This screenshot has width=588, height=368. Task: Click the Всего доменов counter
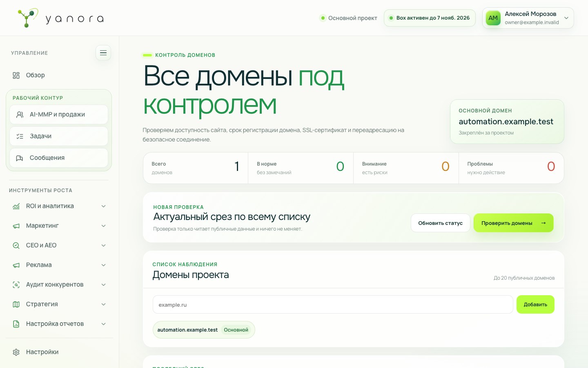coord(196,168)
